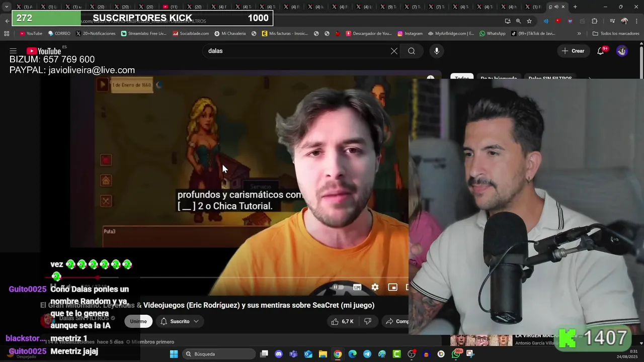Bookmark this page with the star icon
The width and height of the screenshot is (644, 362).
[x=529, y=21]
